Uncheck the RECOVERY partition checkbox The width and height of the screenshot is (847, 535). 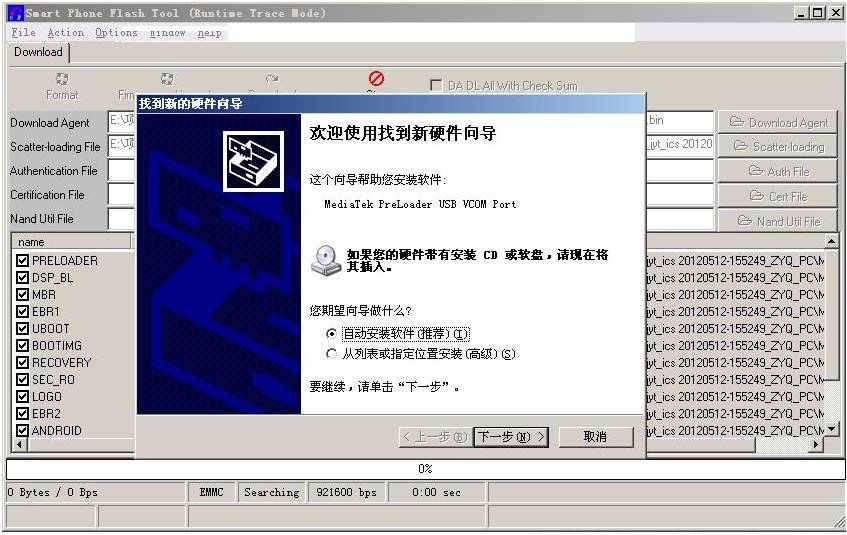22,363
